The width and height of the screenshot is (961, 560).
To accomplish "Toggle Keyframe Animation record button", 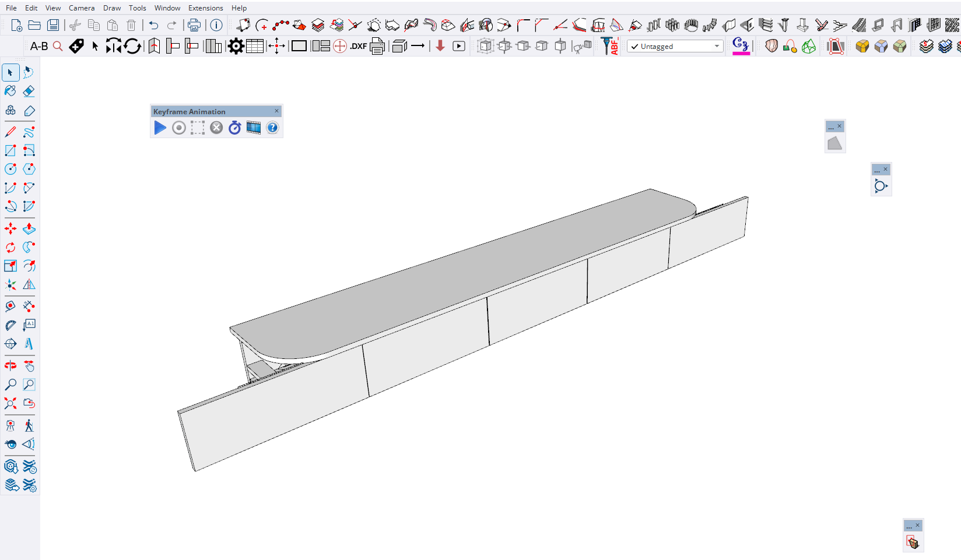I will pos(179,128).
